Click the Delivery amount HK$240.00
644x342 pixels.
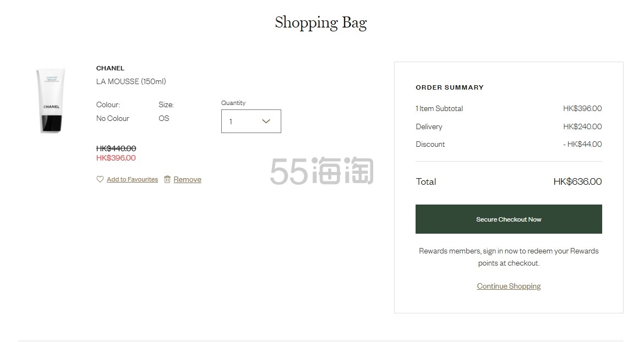582,126
